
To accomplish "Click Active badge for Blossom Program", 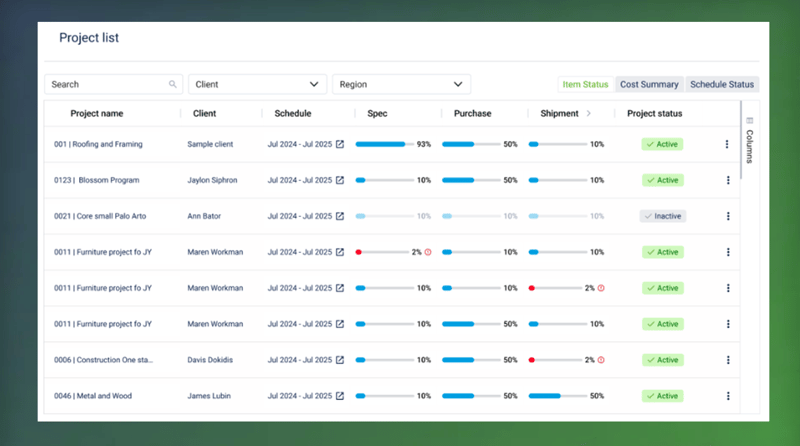I will click(x=663, y=180).
